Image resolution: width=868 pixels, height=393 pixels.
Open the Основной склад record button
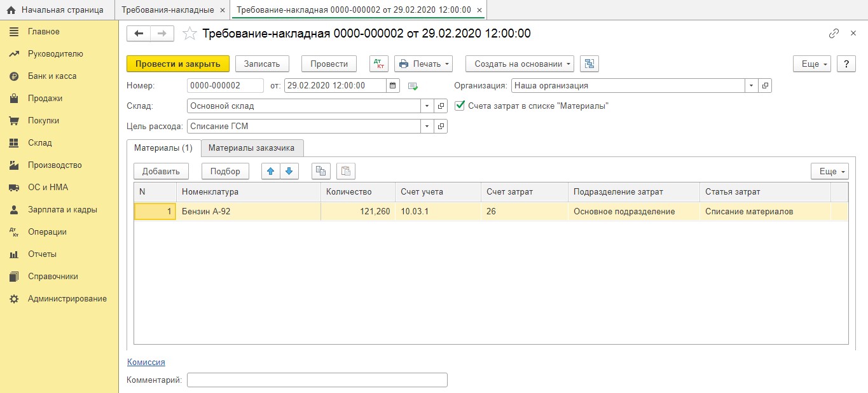(441, 106)
